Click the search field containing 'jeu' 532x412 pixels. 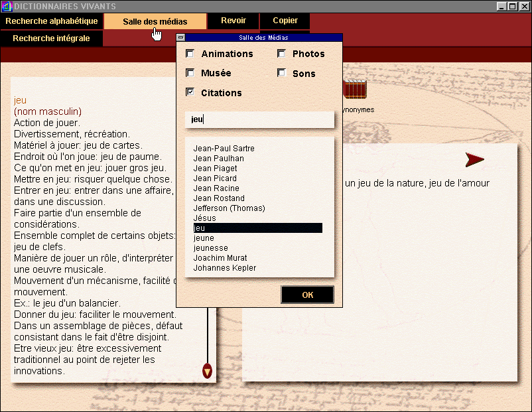(259, 119)
